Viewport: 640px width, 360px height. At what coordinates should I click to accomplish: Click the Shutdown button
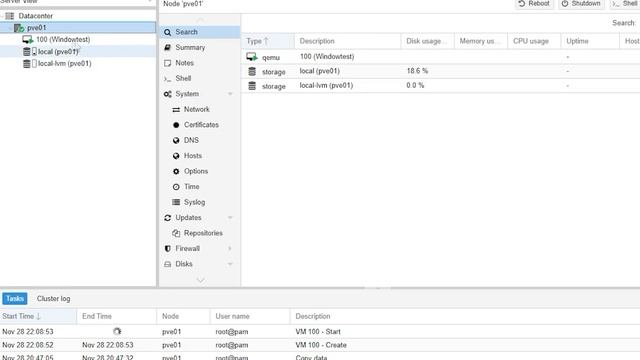pyautogui.click(x=582, y=4)
